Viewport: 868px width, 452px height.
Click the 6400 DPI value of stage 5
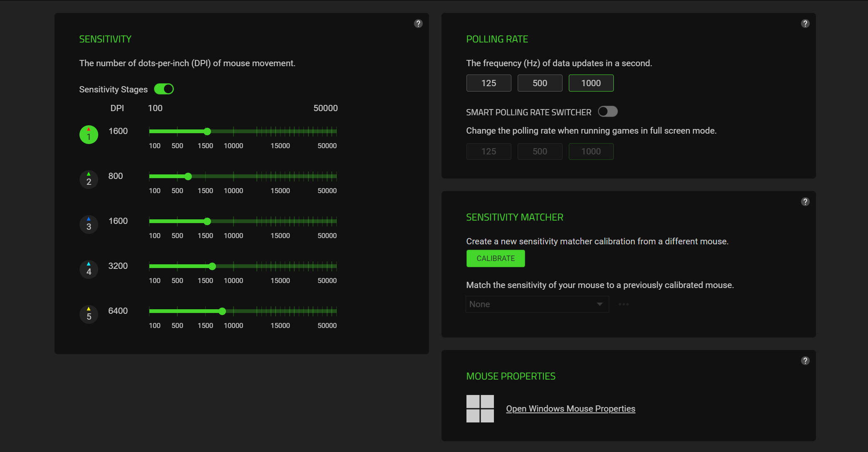coord(118,311)
